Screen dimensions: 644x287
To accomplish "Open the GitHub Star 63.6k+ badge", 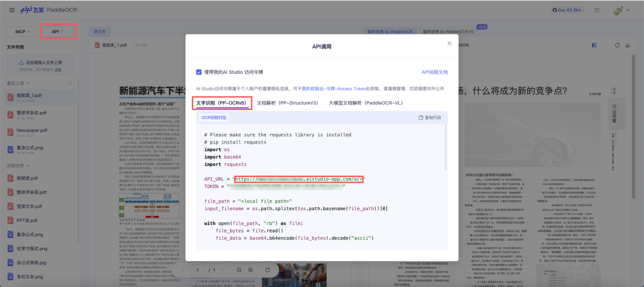I will point(568,10).
